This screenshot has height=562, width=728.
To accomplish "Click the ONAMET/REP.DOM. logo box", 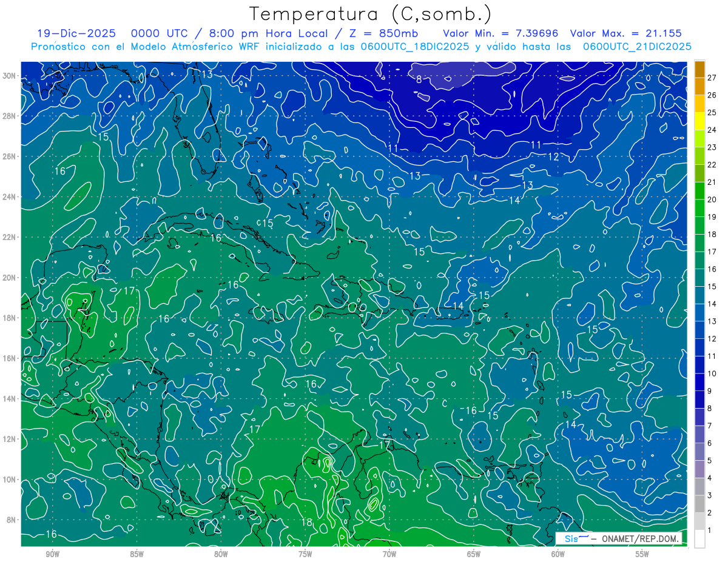I will click(619, 538).
